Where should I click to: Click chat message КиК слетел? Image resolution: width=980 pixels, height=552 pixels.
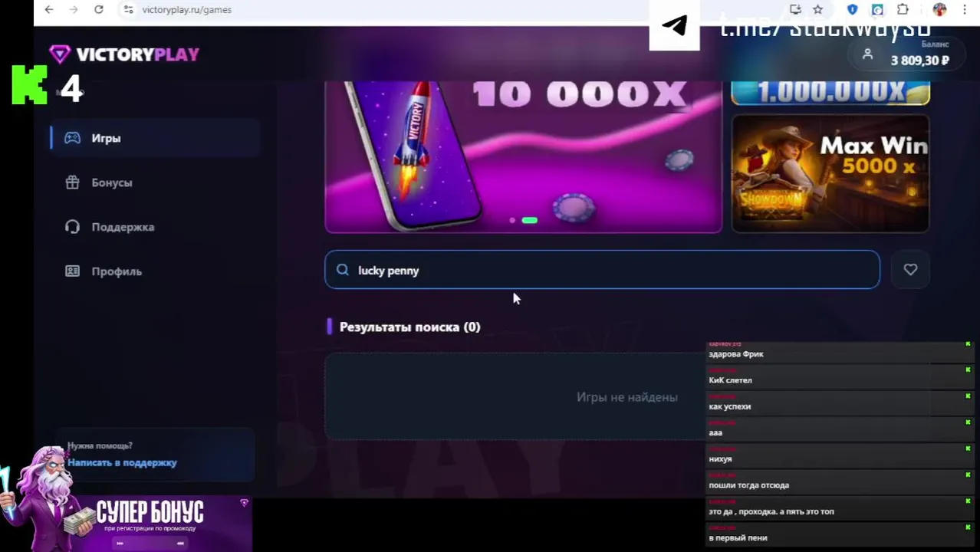(730, 380)
